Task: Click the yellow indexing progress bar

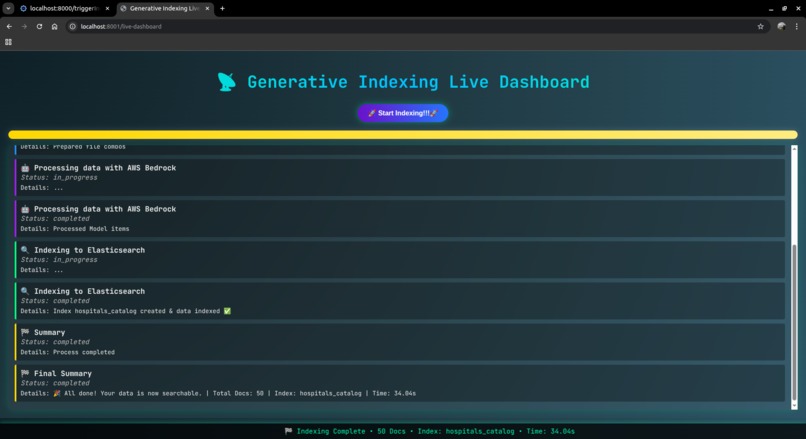Action: 403,135
